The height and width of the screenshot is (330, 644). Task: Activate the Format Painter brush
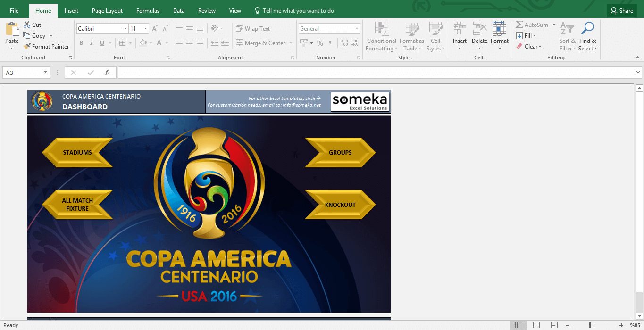point(27,47)
